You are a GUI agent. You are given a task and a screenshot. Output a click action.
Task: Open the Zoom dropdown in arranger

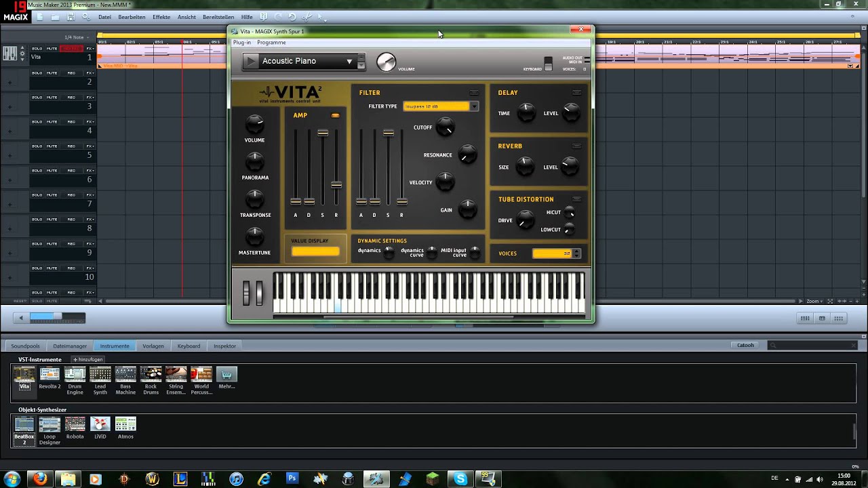coord(814,301)
